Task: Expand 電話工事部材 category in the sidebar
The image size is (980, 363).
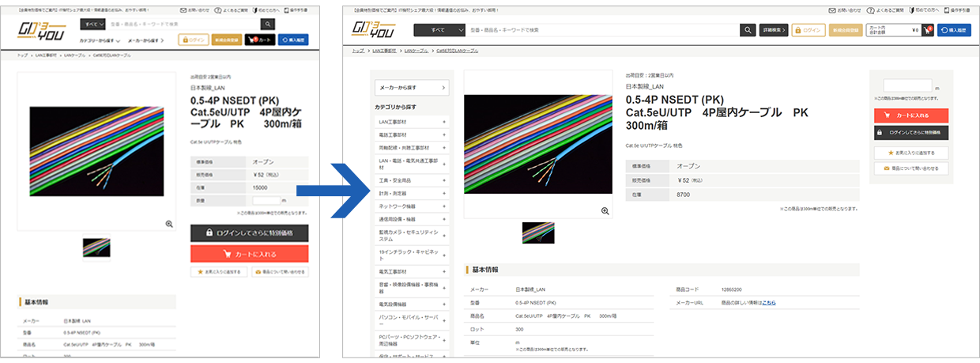Action: click(412, 135)
